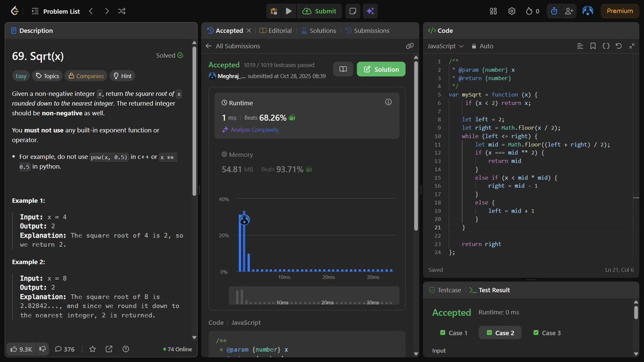Switch to the Solutions tab
644x362 pixels.
(319, 31)
